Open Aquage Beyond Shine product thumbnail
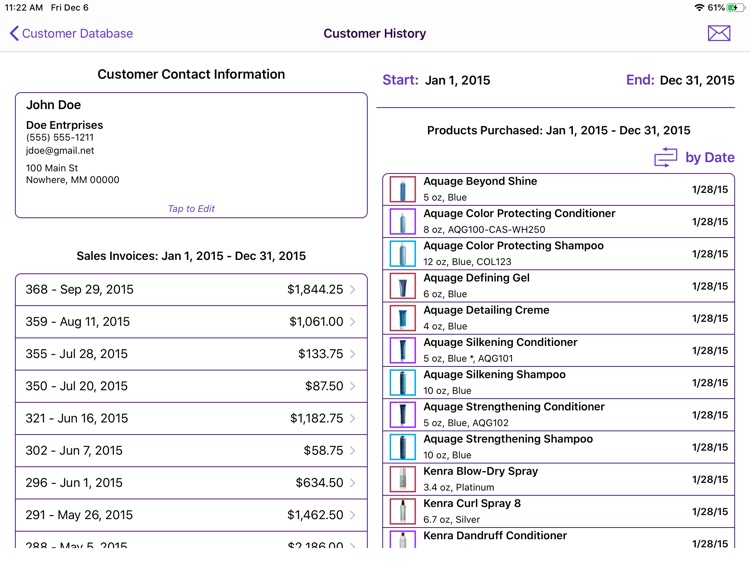 (402, 190)
